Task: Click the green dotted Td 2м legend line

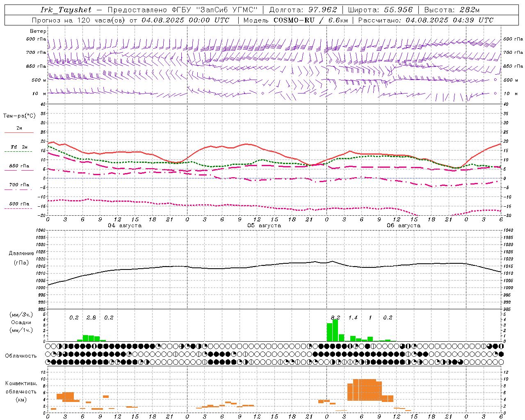Action: pos(18,151)
